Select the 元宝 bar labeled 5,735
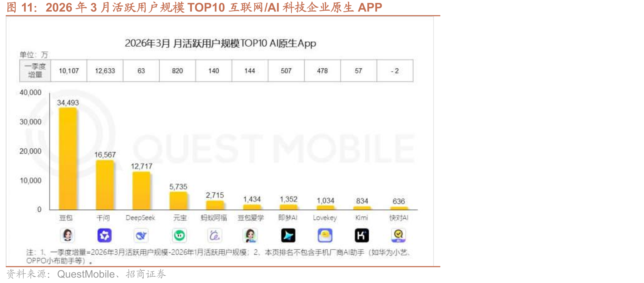This screenshot has width=644, height=283. (x=178, y=201)
